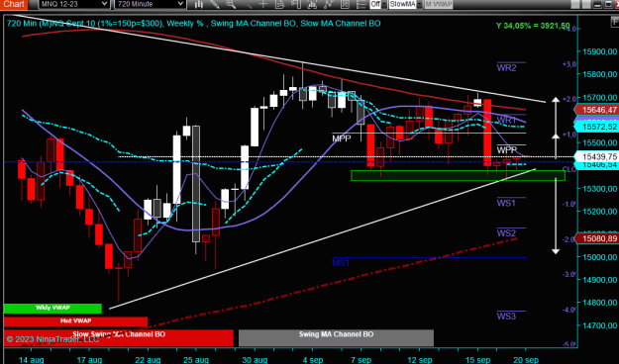
Task: Expand the MNQ 12-23 instrument dropdown
Action: [105, 4]
